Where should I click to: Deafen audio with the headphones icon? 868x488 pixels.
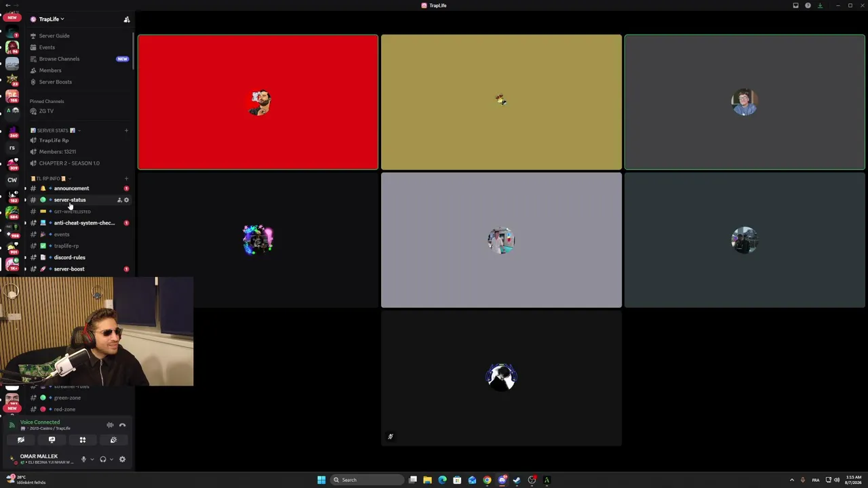(103, 460)
